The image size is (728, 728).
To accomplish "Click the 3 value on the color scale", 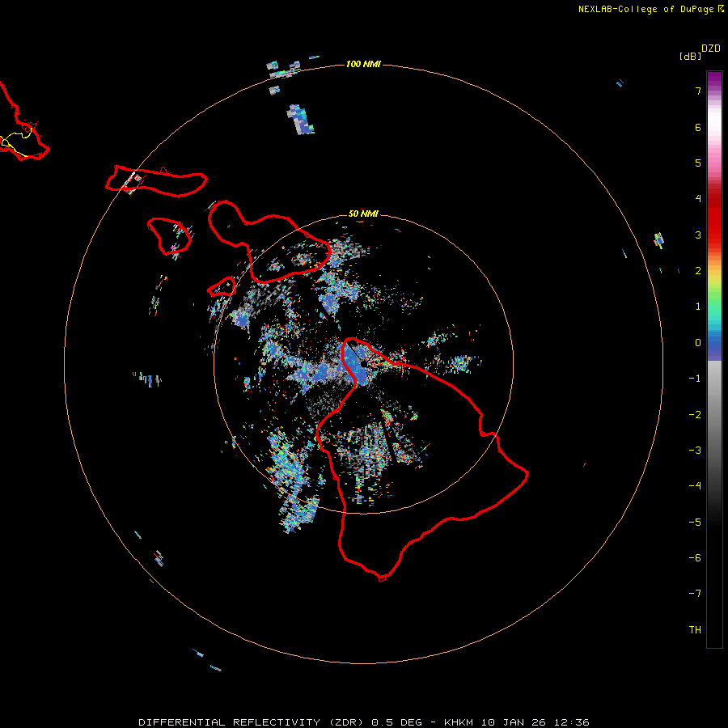I will 698,235.
